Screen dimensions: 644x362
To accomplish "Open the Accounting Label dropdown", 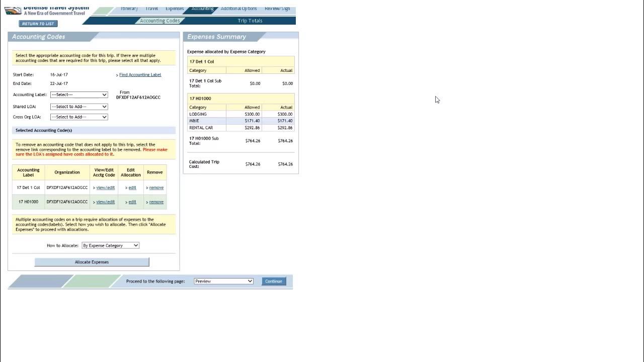I will pyautogui.click(x=79, y=95).
